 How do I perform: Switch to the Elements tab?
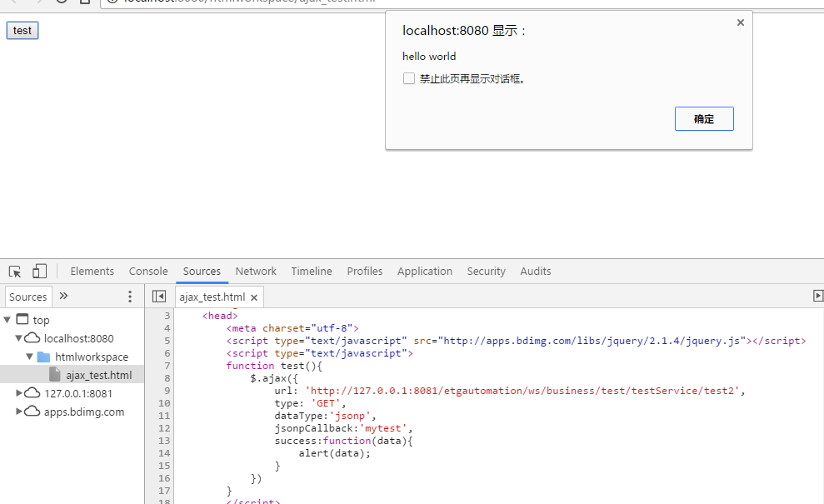(x=92, y=272)
